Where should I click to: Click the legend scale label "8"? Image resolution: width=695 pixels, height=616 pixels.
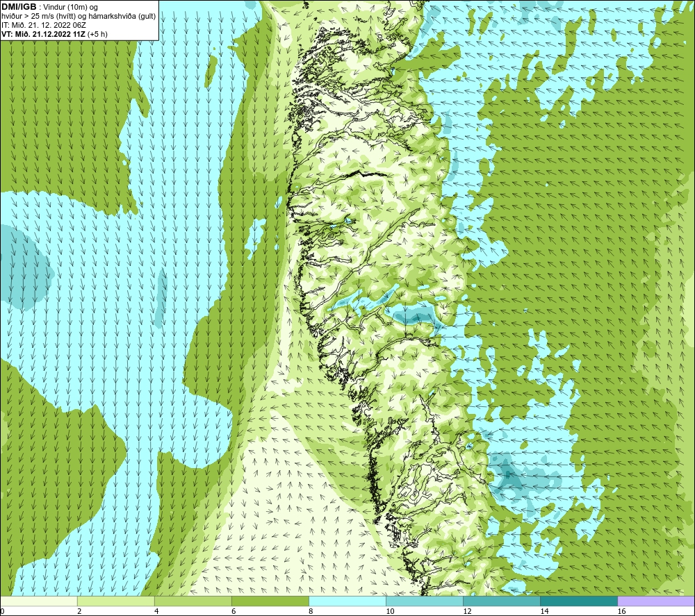[311, 612]
